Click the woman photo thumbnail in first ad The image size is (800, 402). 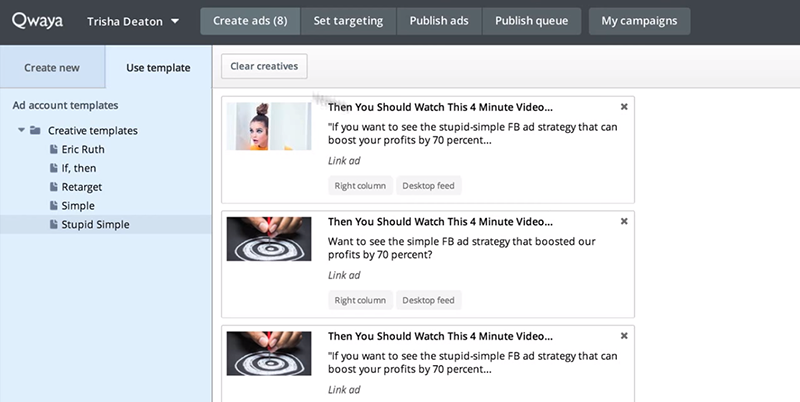(x=266, y=127)
